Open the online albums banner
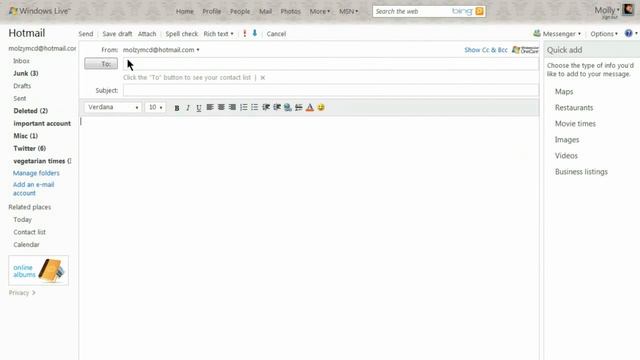 [38, 271]
